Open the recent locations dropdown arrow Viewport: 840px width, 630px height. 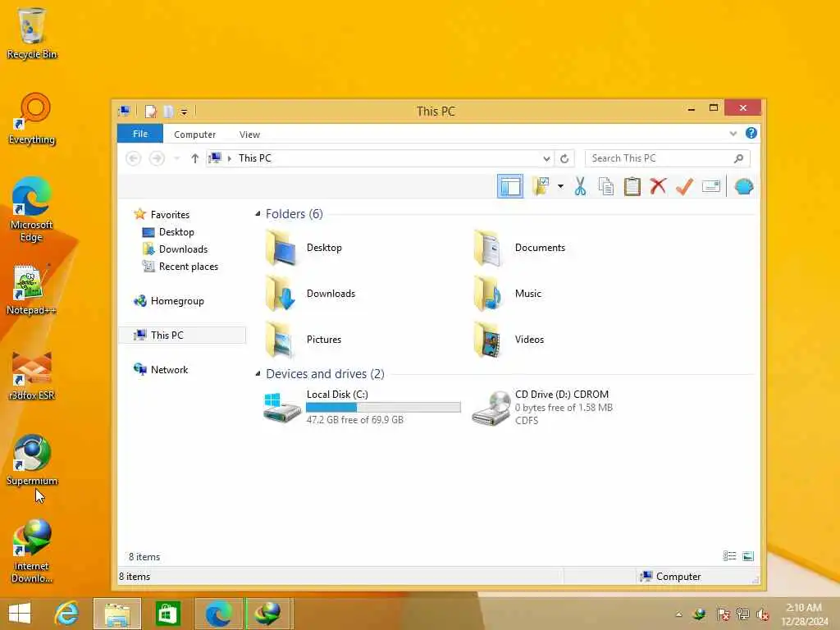[177, 158]
